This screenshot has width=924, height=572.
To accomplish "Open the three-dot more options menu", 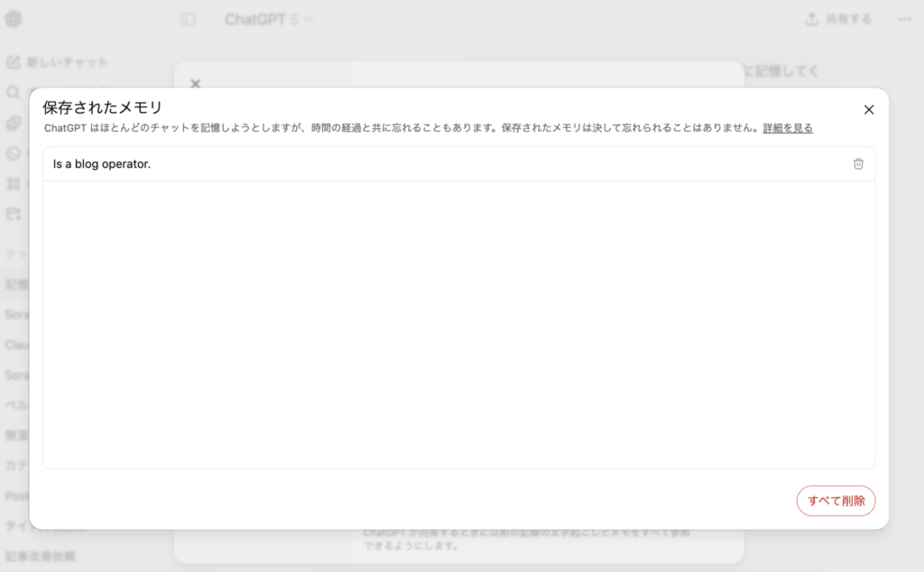I will [905, 20].
